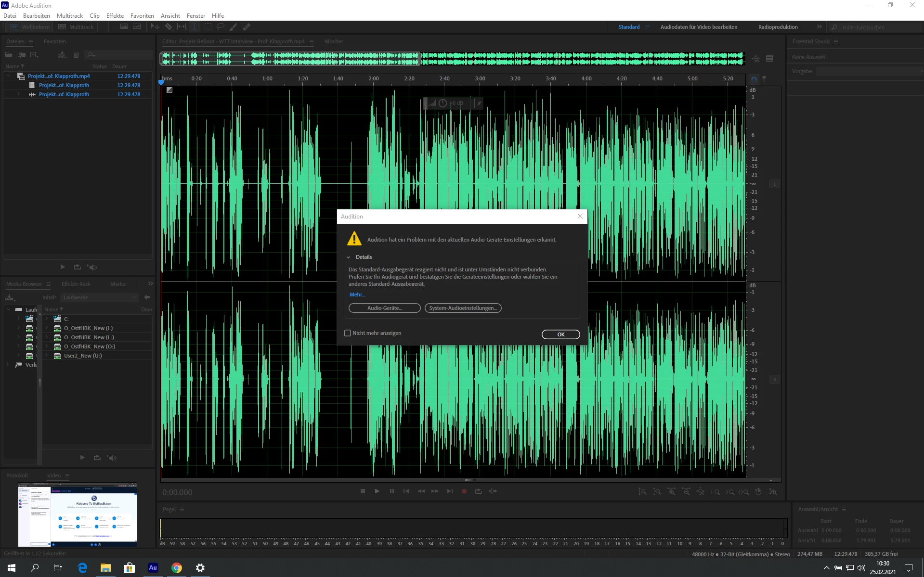Click the overview waveform navigator bar
924x577 pixels.
453,59
